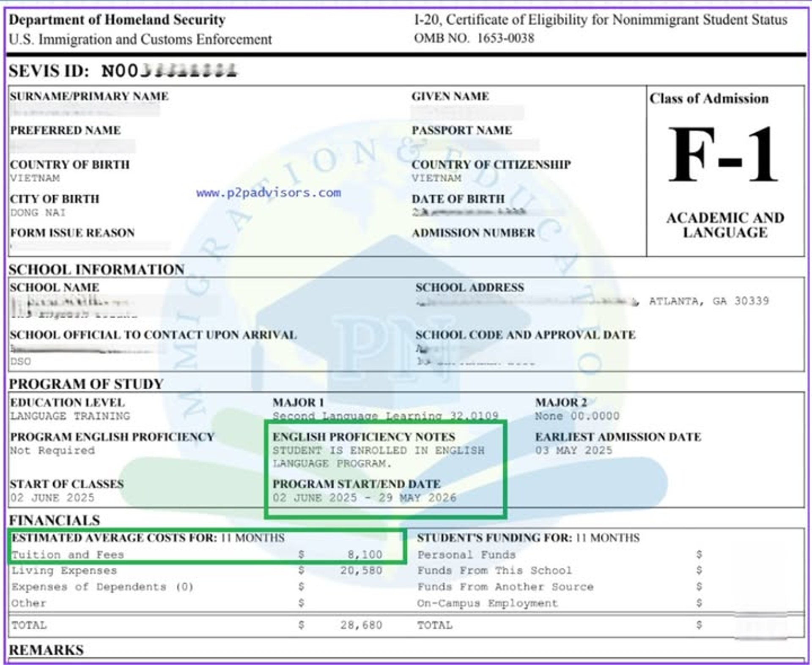Screen dimensions: 812x665
Task: Select the 20,580 living expenses amount
Action: (x=362, y=571)
